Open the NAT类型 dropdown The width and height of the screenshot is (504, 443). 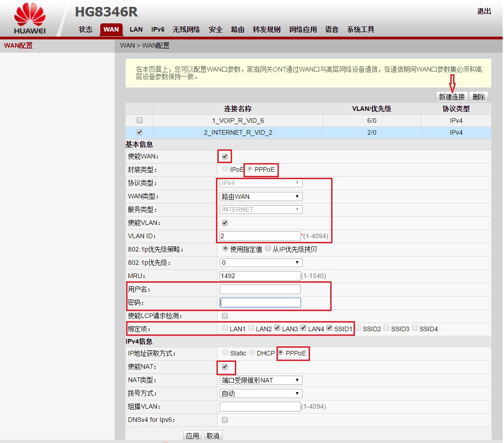[260, 380]
